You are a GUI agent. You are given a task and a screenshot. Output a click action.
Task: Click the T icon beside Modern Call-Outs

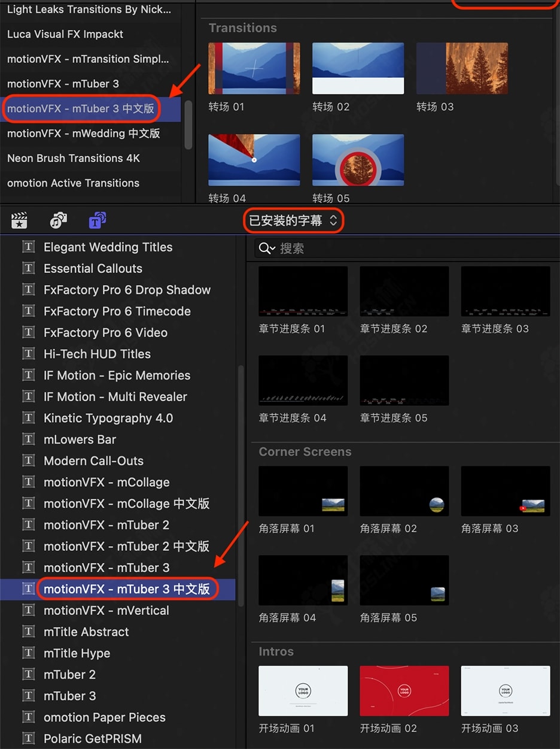[x=28, y=461]
